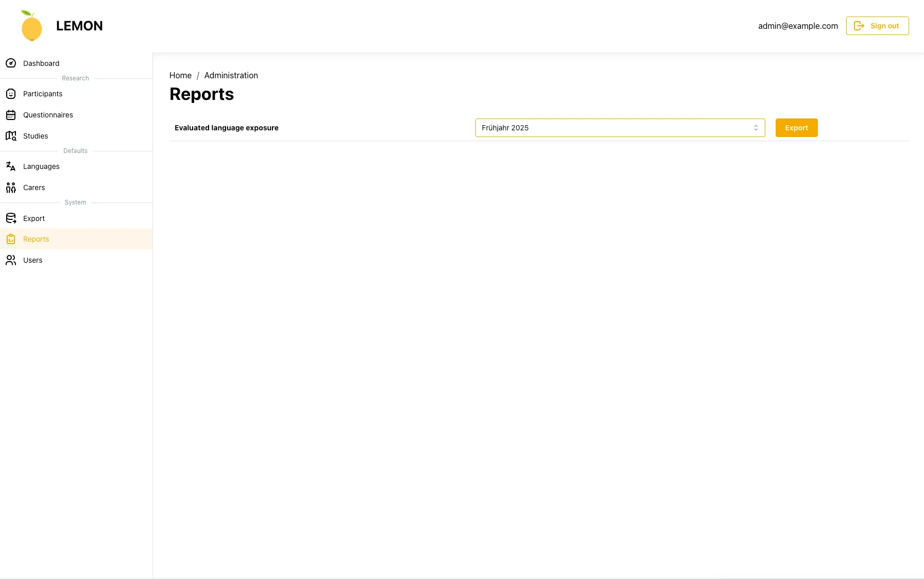Click the dropdown chevron next to Frühjahr 2025
This screenshot has height=579, width=924.
coord(756,128)
